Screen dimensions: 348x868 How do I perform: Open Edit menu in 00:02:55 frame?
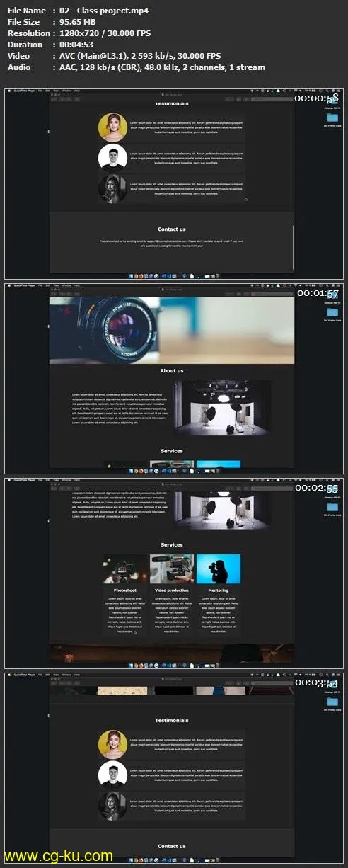(x=48, y=479)
